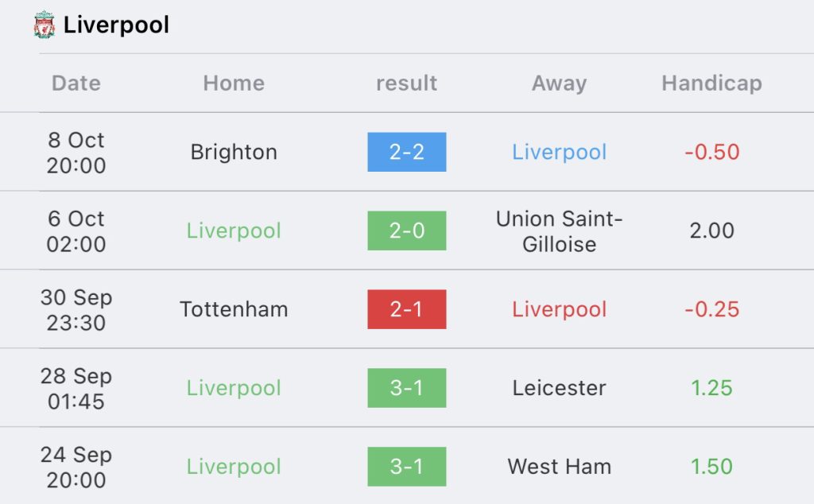The width and height of the screenshot is (814, 504).
Task: Select the Home column header
Action: tap(234, 83)
